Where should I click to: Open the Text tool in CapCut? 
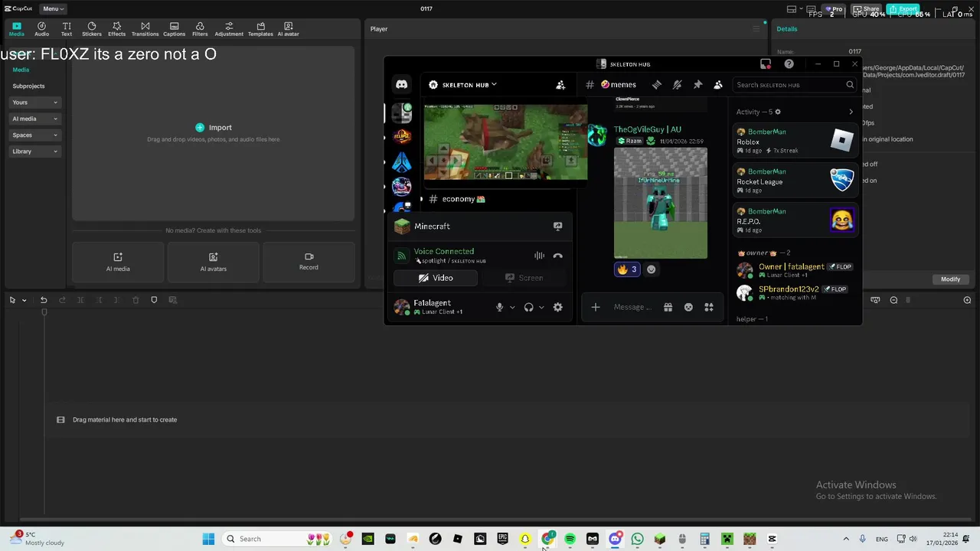[67, 29]
